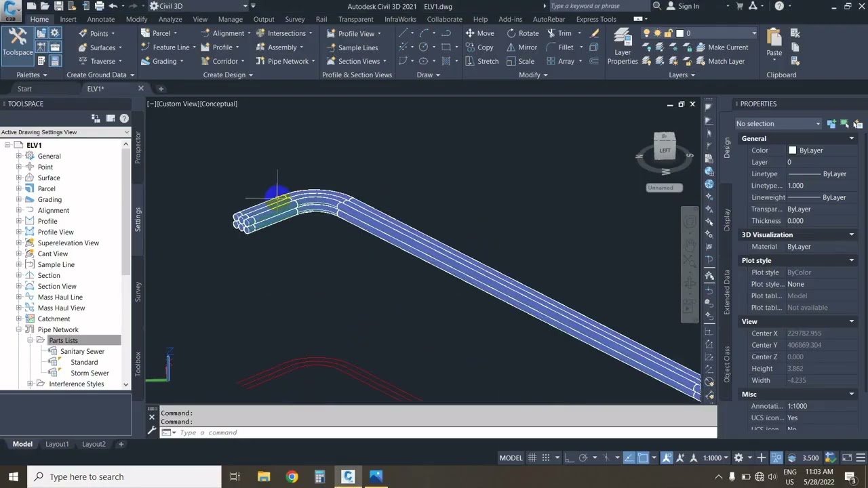Screen dimensions: 868x488
Task: Collapse the Parts Lists node
Action: coord(30,340)
